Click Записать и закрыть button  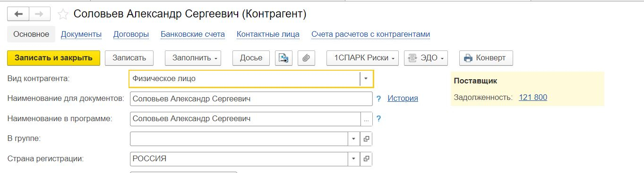(x=53, y=58)
